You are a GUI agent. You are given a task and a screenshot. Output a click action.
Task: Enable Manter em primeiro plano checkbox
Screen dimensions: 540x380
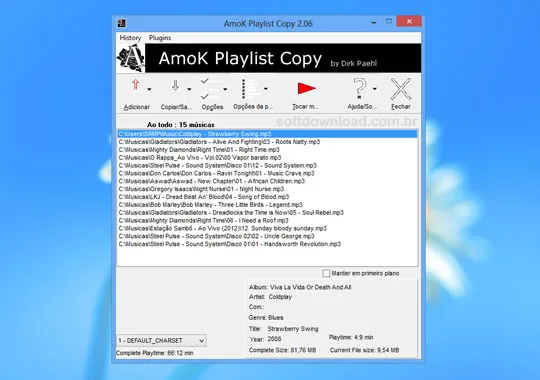(326, 273)
